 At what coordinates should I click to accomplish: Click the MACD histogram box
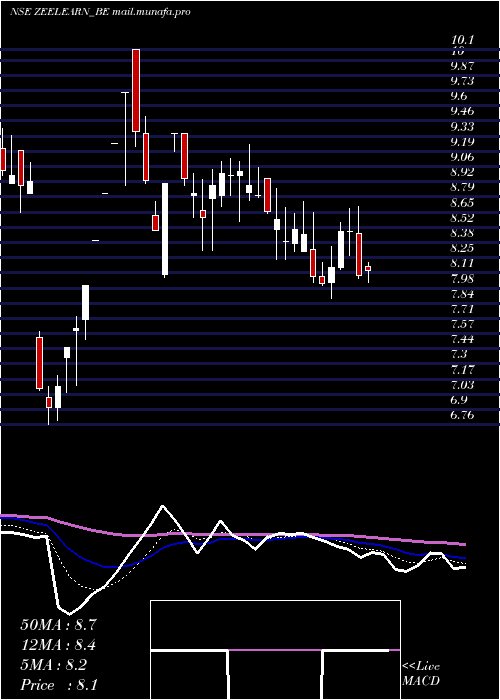coord(275,650)
